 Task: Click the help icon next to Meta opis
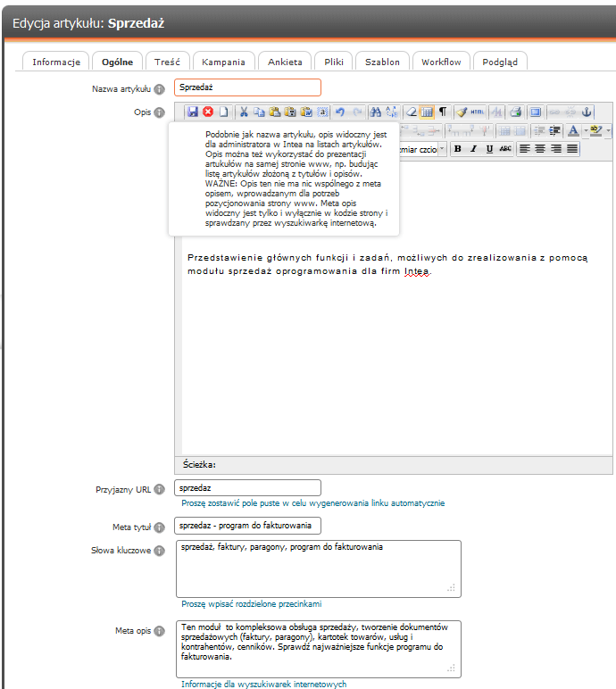click(160, 631)
